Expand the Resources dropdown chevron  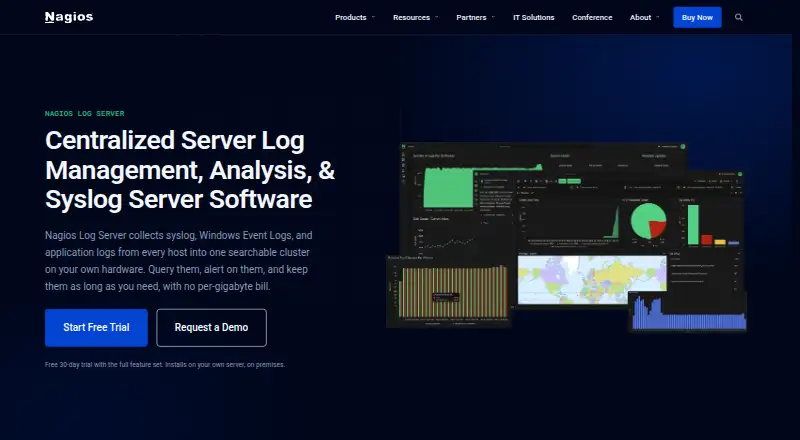437,17
